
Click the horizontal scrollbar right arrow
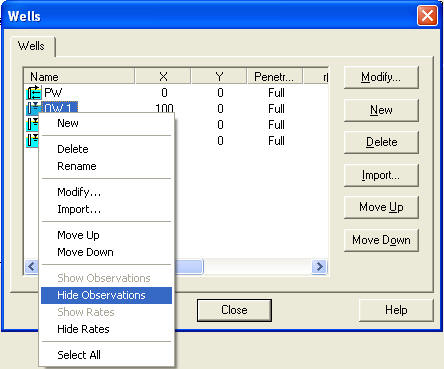pos(319,266)
